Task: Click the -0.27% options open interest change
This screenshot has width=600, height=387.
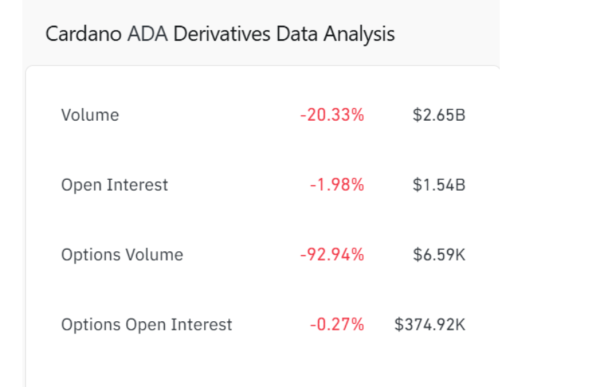Action: click(x=337, y=325)
